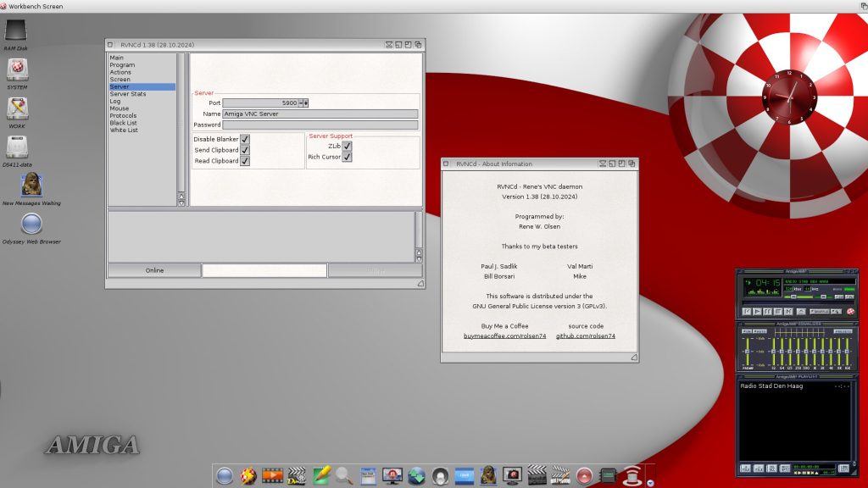The width and height of the screenshot is (868, 488).
Task: Toggle ZLib server support checkbox
Action: click(347, 146)
